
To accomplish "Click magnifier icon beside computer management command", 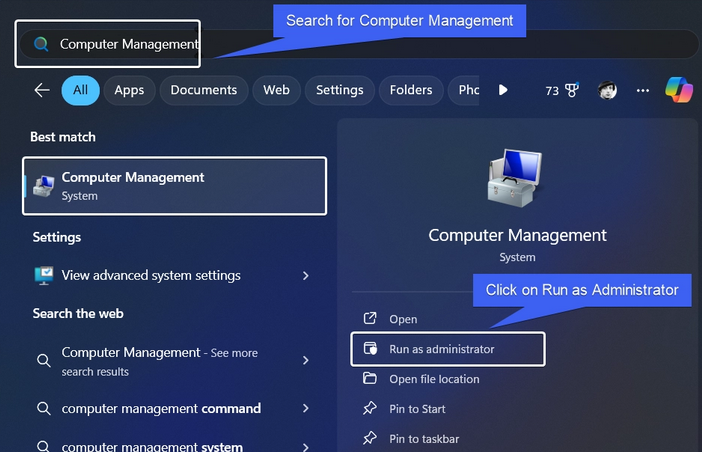I will 43,408.
